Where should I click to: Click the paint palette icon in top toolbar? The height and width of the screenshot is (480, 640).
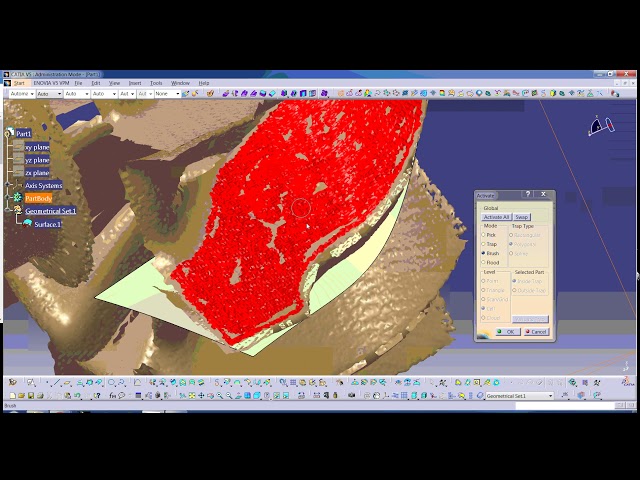pyautogui.click(x=210, y=94)
